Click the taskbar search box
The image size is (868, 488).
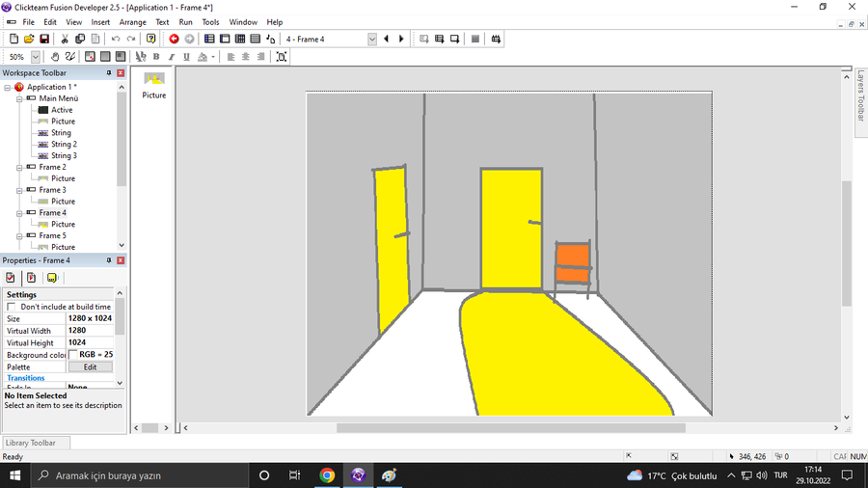pos(138,475)
